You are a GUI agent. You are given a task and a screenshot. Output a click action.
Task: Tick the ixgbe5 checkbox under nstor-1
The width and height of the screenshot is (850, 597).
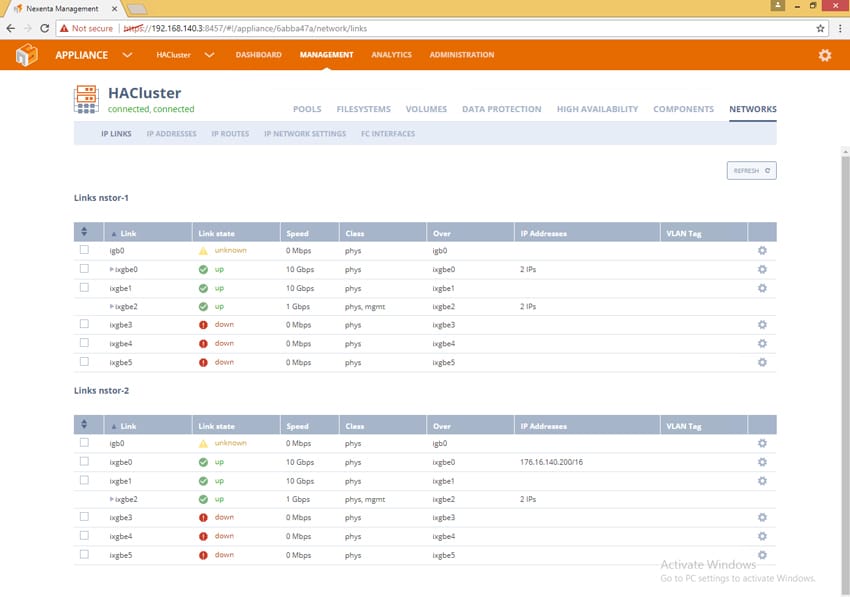(x=84, y=362)
